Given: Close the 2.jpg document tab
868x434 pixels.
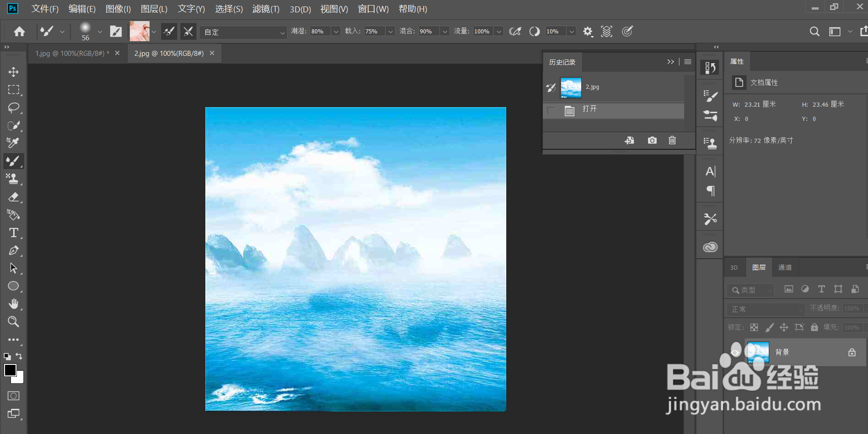Looking at the screenshot, I should pyautogui.click(x=212, y=53).
